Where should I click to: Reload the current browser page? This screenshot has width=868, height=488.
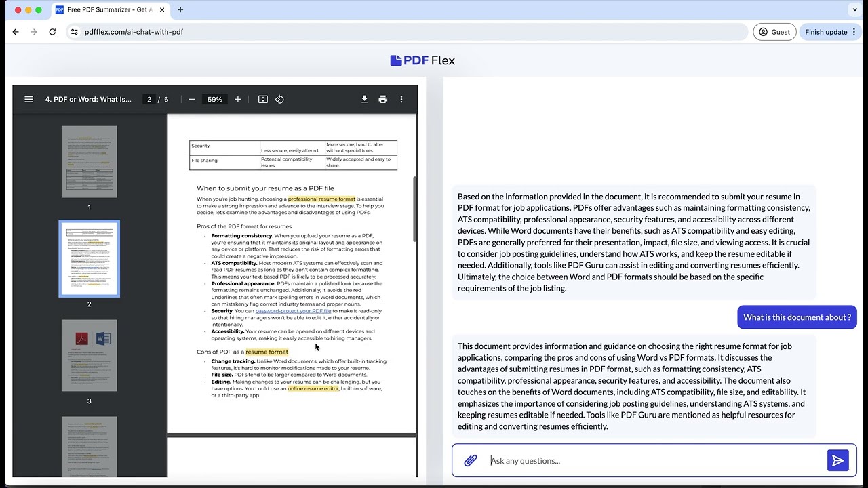52,32
